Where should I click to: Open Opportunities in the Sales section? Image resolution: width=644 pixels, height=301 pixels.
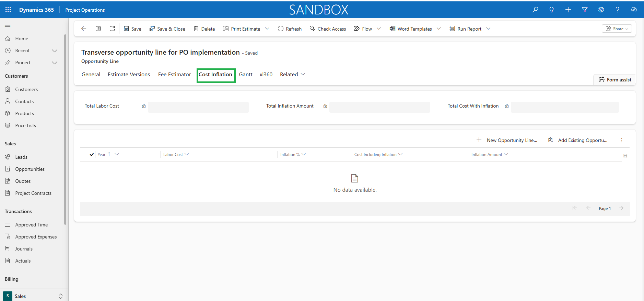pos(30,169)
